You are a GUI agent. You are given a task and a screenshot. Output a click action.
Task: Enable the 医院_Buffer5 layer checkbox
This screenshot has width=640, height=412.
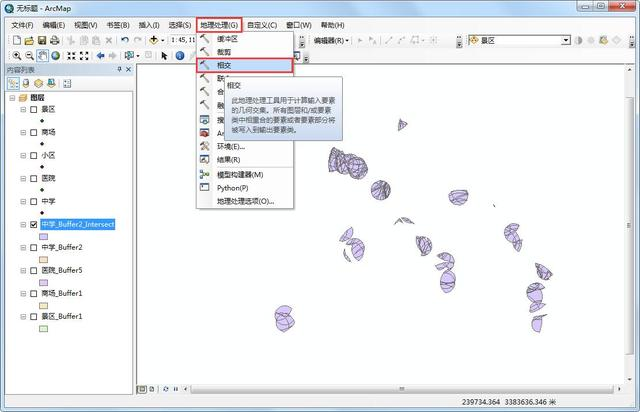(x=33, y=270)
